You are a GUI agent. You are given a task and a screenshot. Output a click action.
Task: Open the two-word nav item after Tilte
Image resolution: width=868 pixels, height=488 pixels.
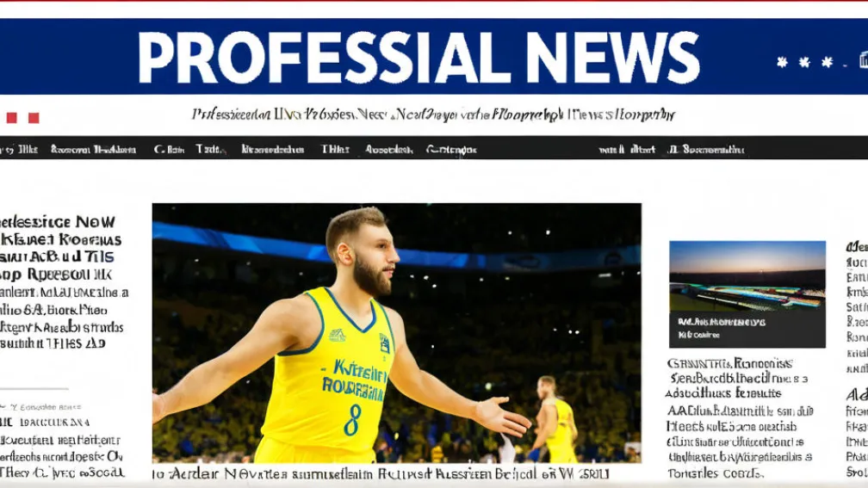pos(93,149)
